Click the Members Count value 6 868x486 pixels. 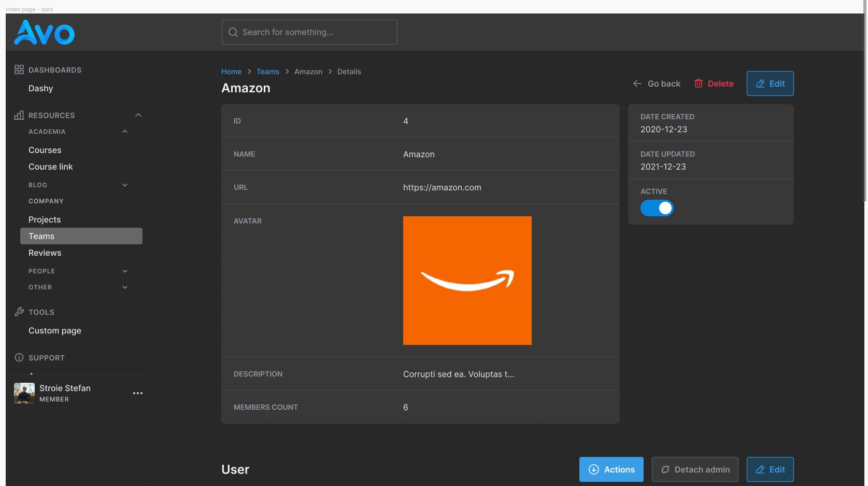(x=406, y=407)
